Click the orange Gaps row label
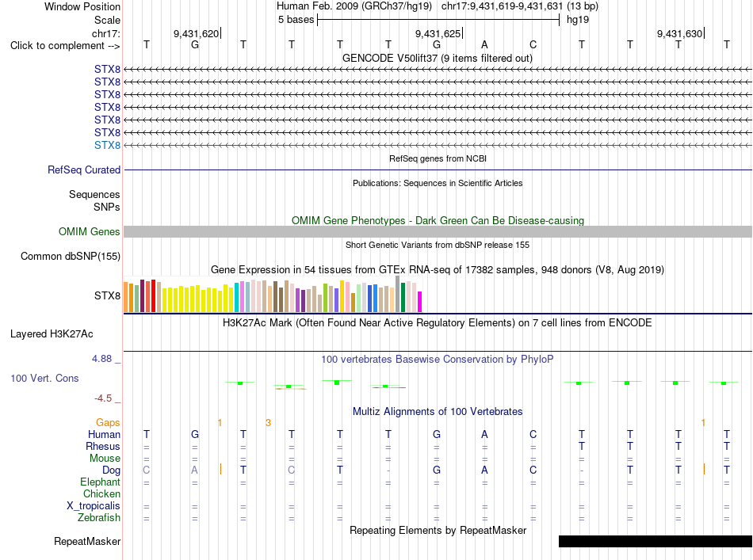Image resolution: width=753 pixels, height=560 pixels. [108, 422]
